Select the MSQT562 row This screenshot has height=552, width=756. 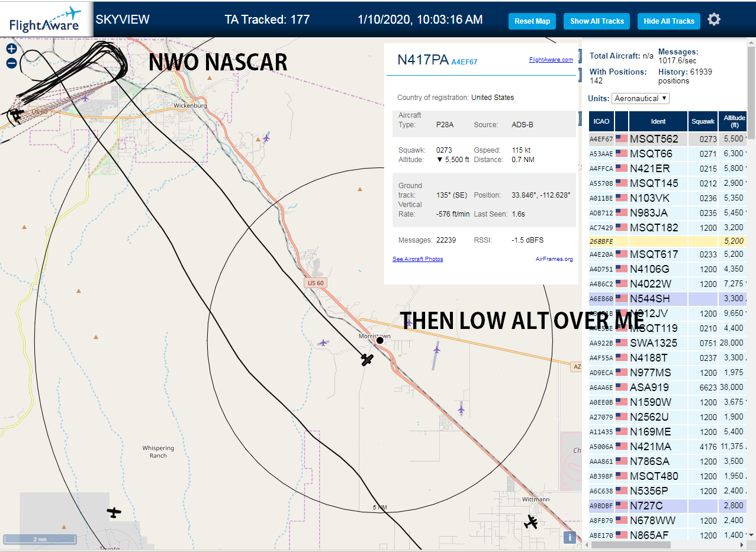[x=668, y=139]
